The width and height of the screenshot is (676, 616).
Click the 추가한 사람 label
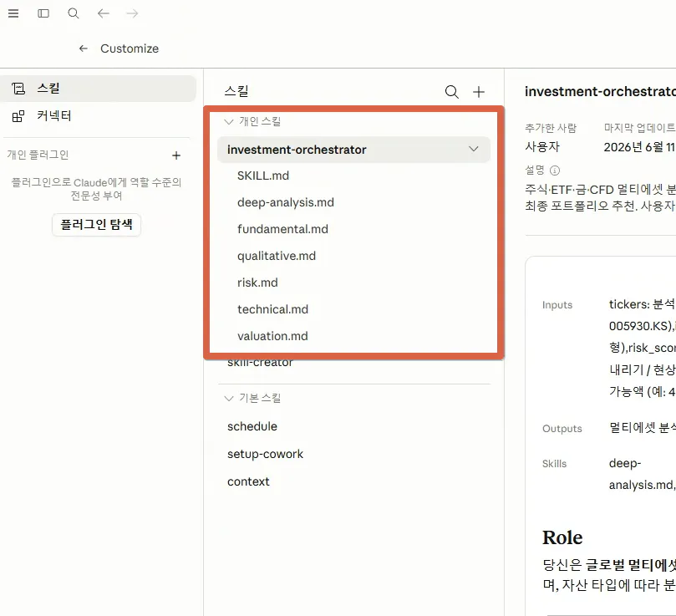coord(551,128)
